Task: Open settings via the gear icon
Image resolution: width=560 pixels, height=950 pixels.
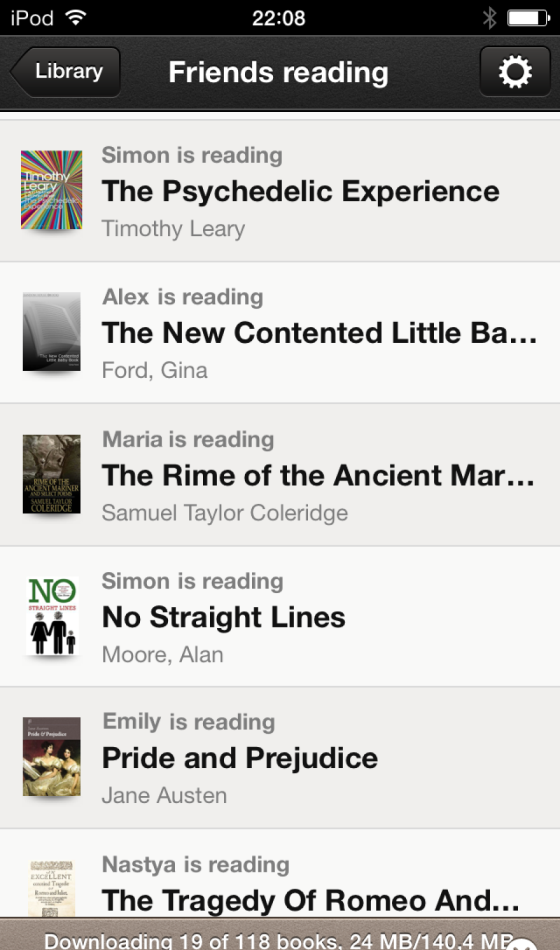Action: pyautogui.click(x=515, y=72)
